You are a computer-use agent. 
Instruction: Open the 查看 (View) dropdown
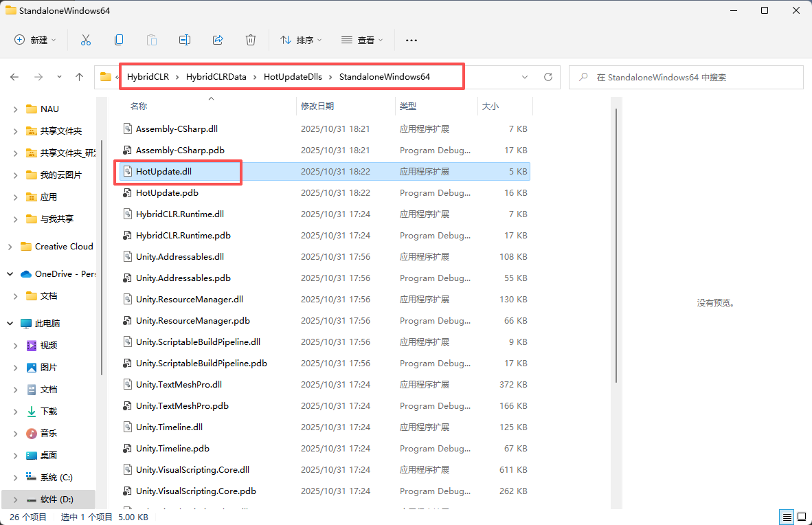point(362,40)
